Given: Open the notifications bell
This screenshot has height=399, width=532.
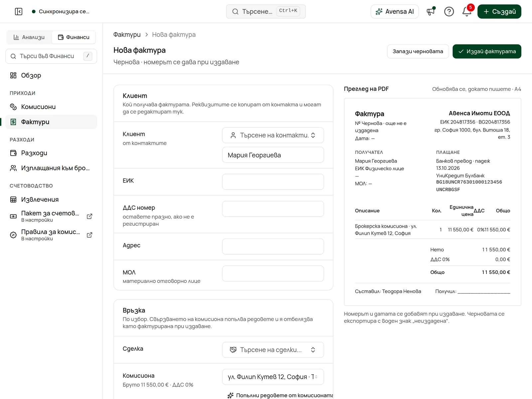Looking at the screenshot, I should point(467,12).
